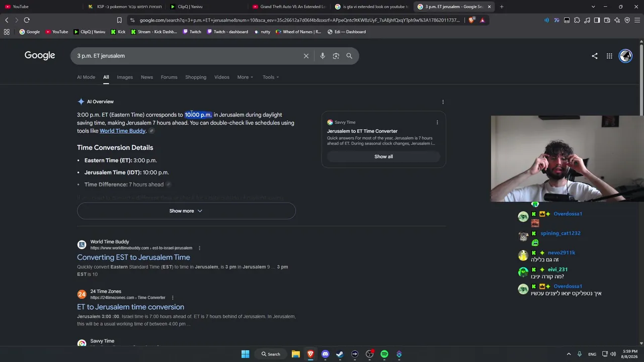Open World Time Buddy link in AI Overview

(x=123, y=131)
